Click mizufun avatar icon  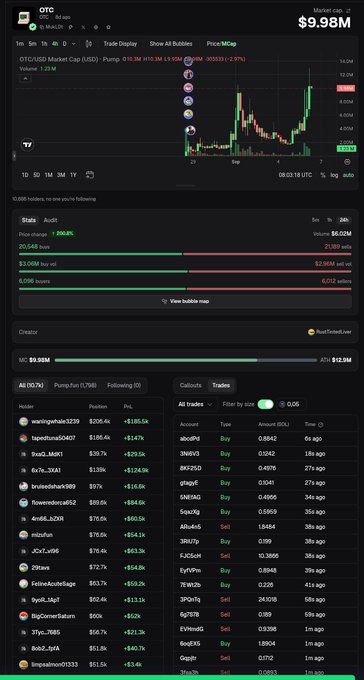click(x=23, y=535)
